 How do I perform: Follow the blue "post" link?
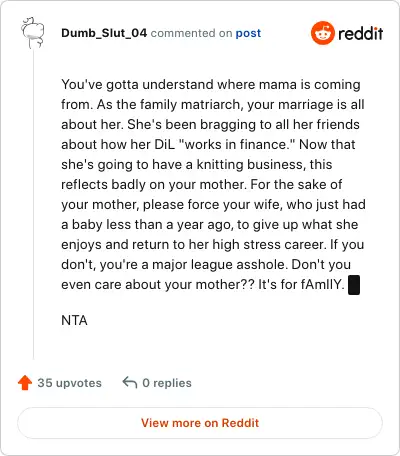click(248, 33)
